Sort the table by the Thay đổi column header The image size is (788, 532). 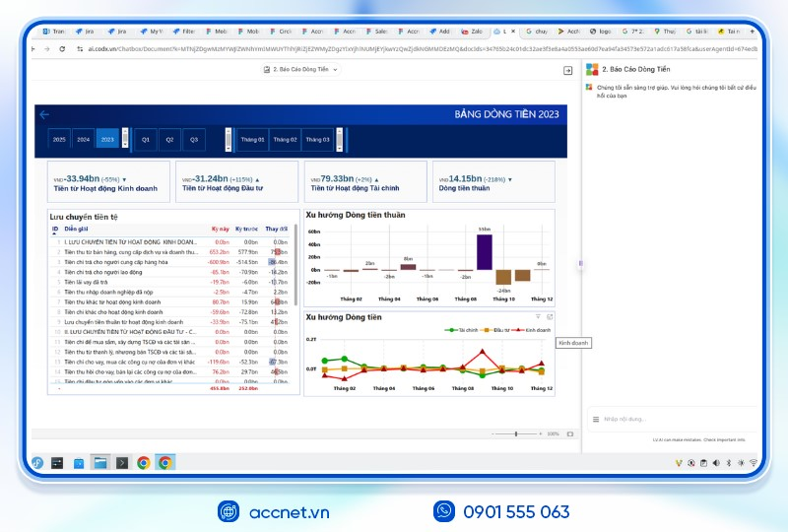click(277, 229)
